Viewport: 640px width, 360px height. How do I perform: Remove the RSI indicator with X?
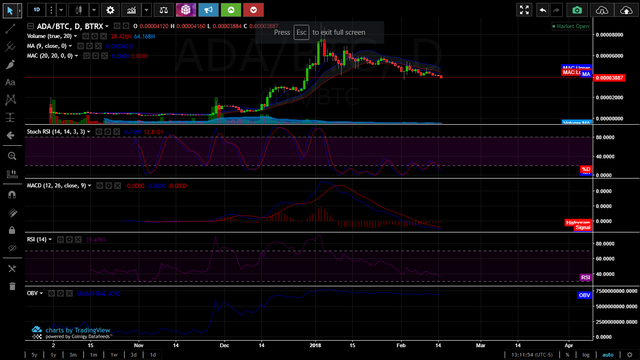pos(78,240)
